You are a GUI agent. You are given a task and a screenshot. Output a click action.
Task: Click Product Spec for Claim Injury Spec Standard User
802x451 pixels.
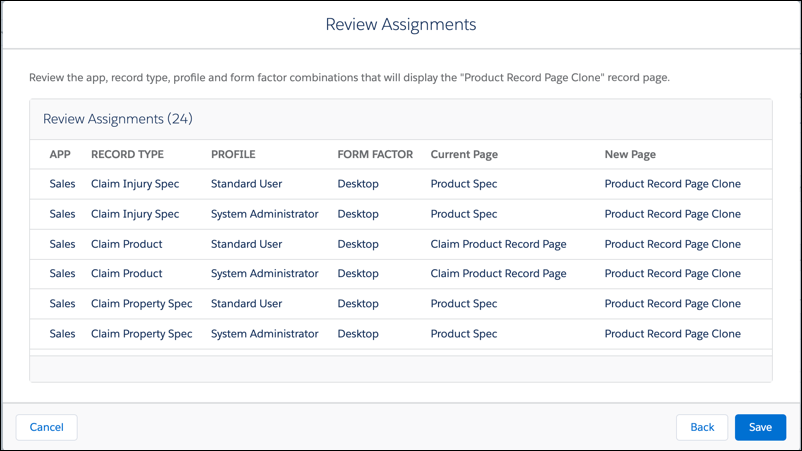pos(463,184)
